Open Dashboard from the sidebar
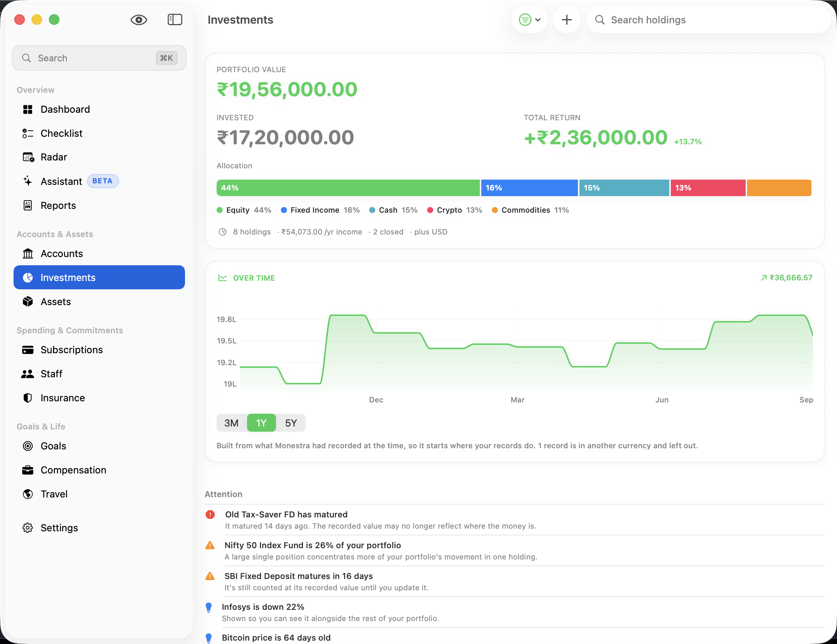The height and width of the screenshot is (644, 837). 99,109
